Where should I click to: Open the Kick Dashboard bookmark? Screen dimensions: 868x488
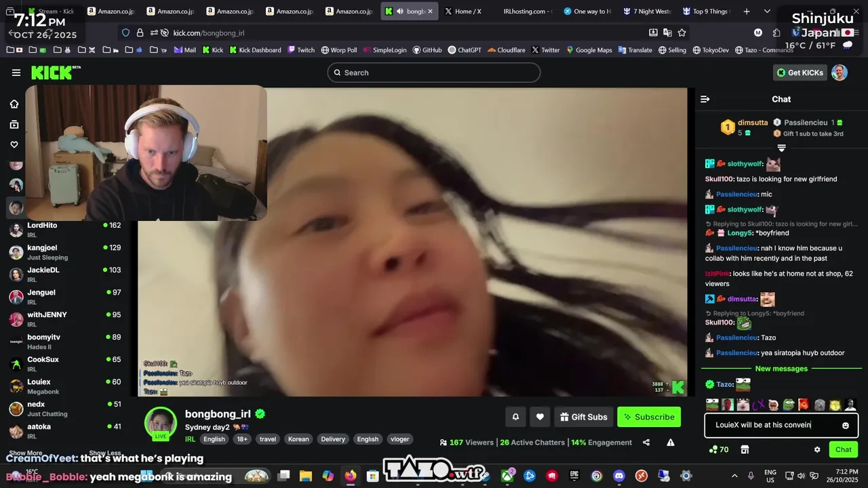255,50
